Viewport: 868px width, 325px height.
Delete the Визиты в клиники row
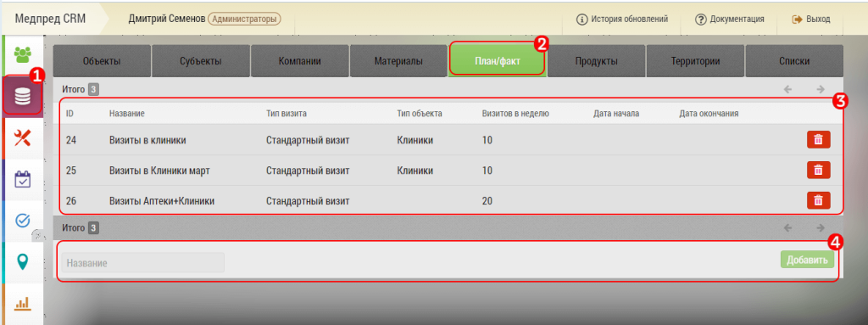[819, 140]
